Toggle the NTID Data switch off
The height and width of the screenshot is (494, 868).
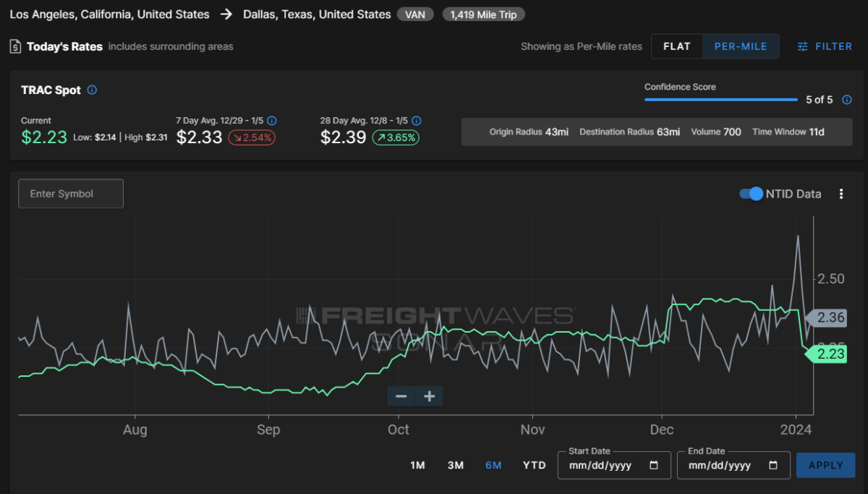click(751, 194)
